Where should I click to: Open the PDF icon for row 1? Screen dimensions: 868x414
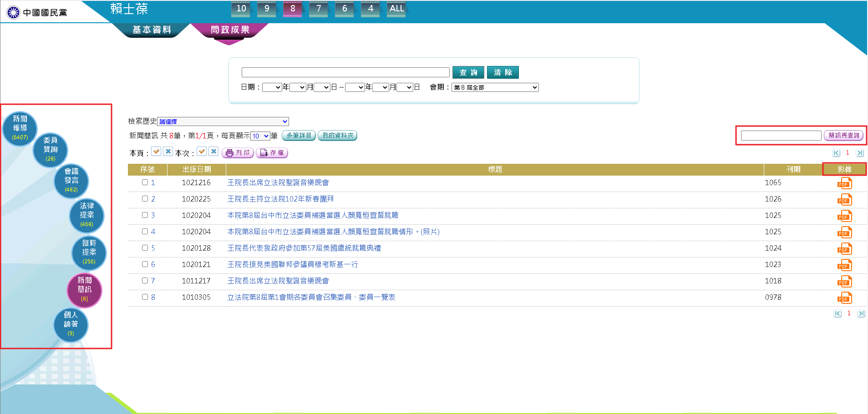pyautogui.click(x=844, y=183)
